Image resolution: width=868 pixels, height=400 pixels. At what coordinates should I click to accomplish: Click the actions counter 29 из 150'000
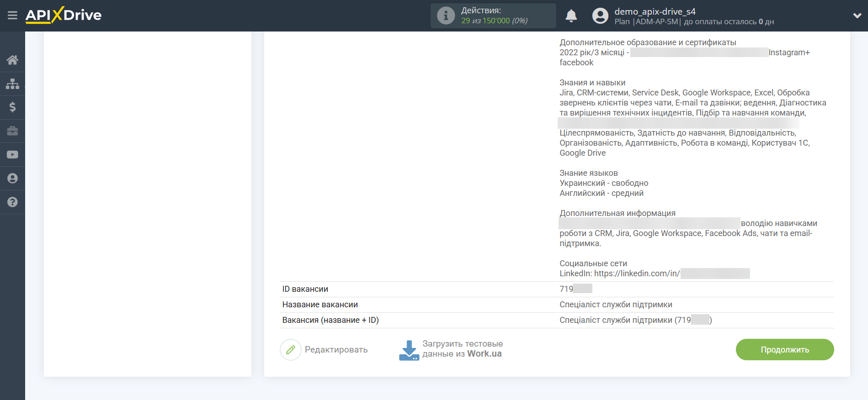(x=494, y=21)
